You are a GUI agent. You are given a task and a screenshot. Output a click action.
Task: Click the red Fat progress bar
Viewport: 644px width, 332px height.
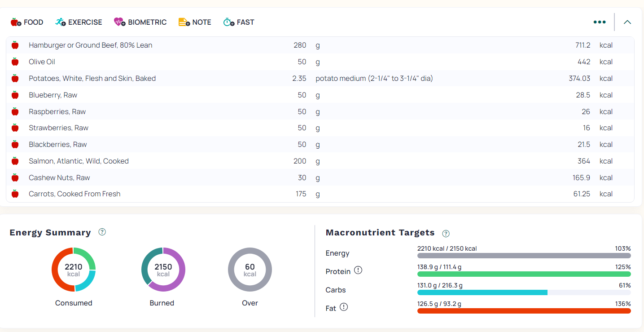click(x=524, y=311)
